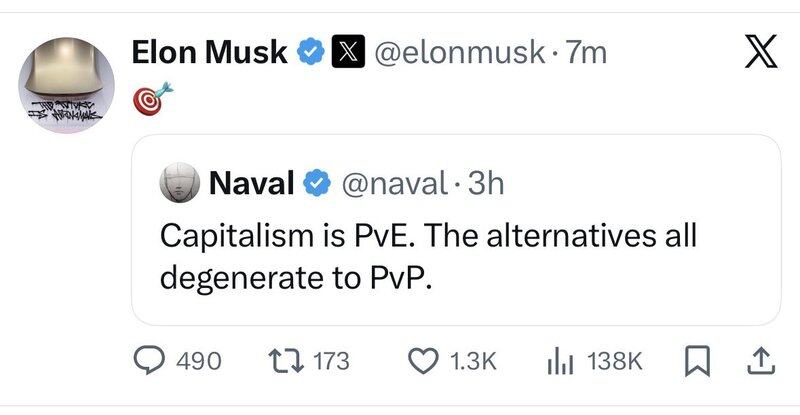
Task: Click the bullseye target emoji in the post
Action: point(149,98)
